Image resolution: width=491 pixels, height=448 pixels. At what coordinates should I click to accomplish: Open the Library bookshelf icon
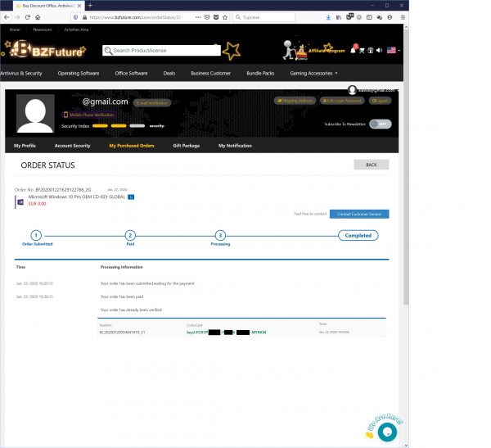[339, 17]
